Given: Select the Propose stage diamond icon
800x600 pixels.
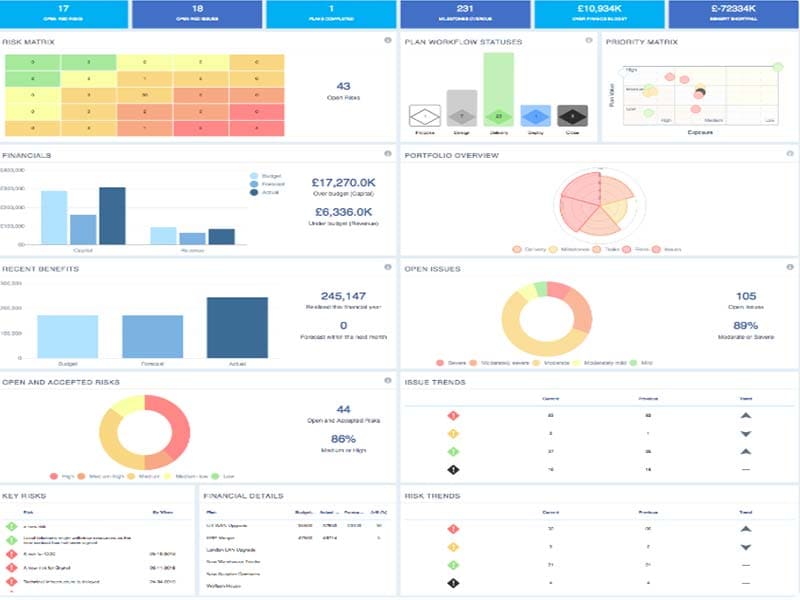Looking at the screenshot, I should coord(423,116).
